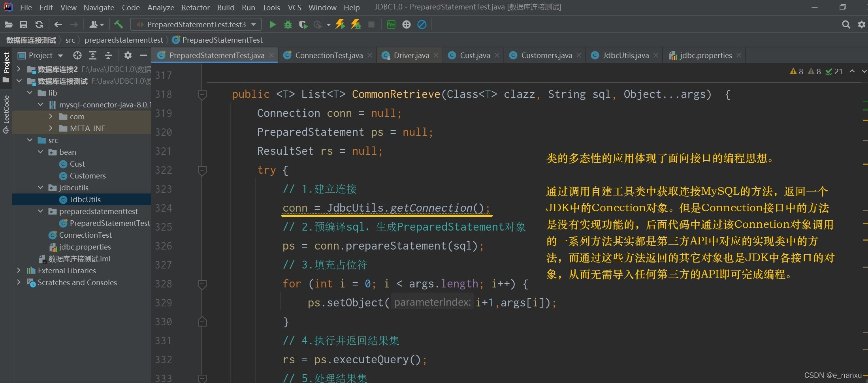The image size is (868, 383).
Task: Click the Project vertical side tab
Action: [x=6, y=67]
